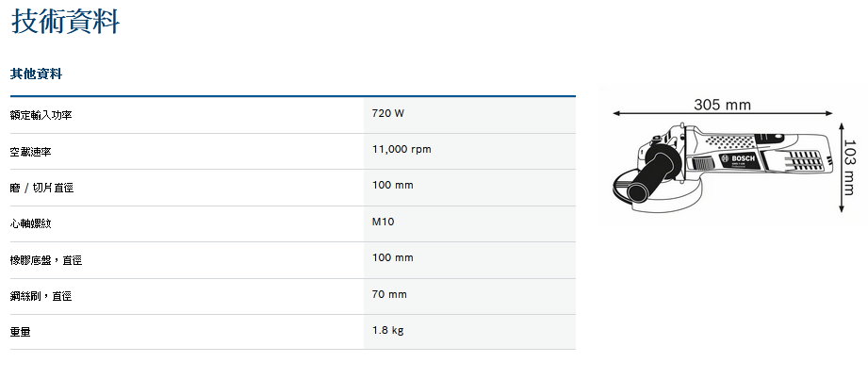Select the 11,000 rpm speed value
The height and width of the screenshot is (379, 868).
coord(401,150)
